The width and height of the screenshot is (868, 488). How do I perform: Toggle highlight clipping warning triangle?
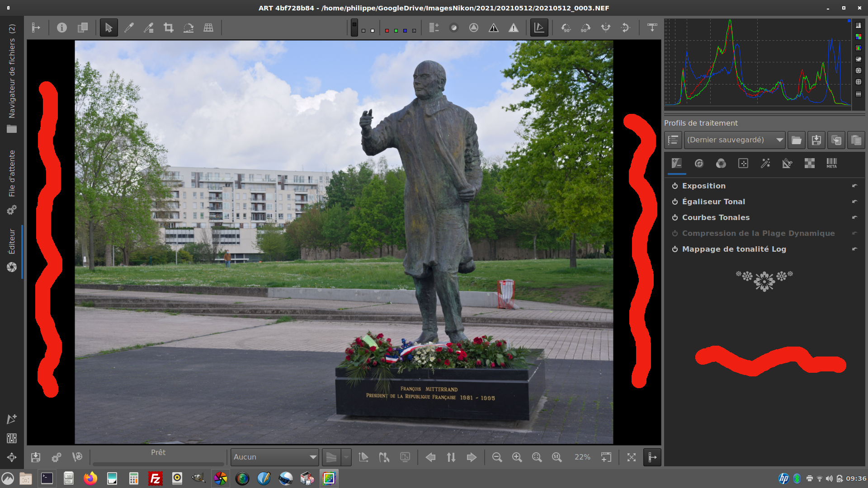(x=513, y=28)
